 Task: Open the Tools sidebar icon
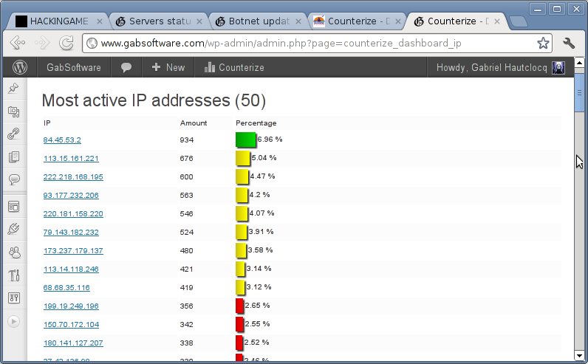click(x=13, y=275)
